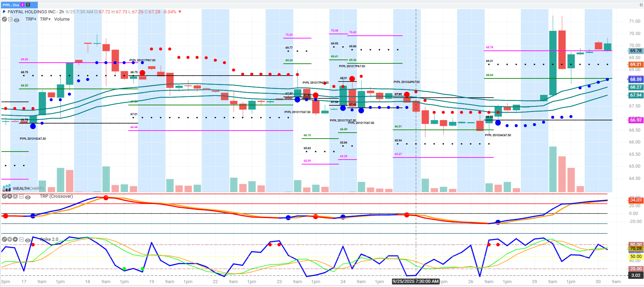Click the black T badge on chart tab
Image resolution: width=644 pixels, height=287 pixels.
coord(28,5)
